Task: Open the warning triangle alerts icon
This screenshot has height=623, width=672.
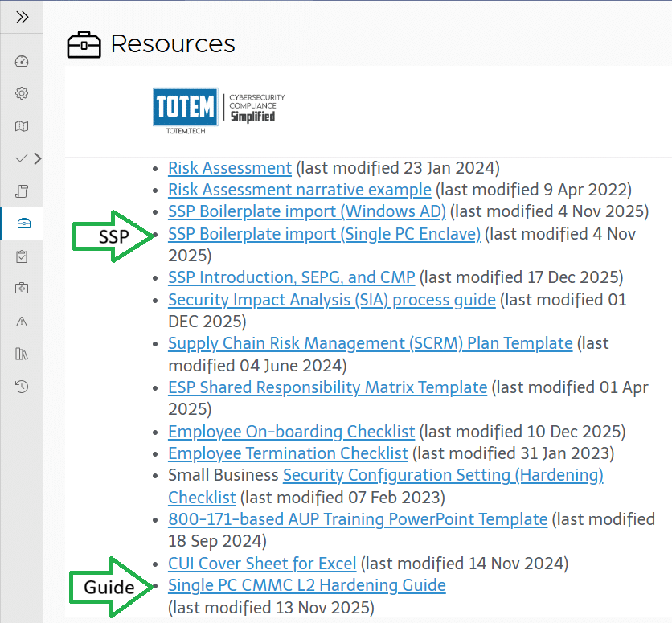Action: pos(22,321)
